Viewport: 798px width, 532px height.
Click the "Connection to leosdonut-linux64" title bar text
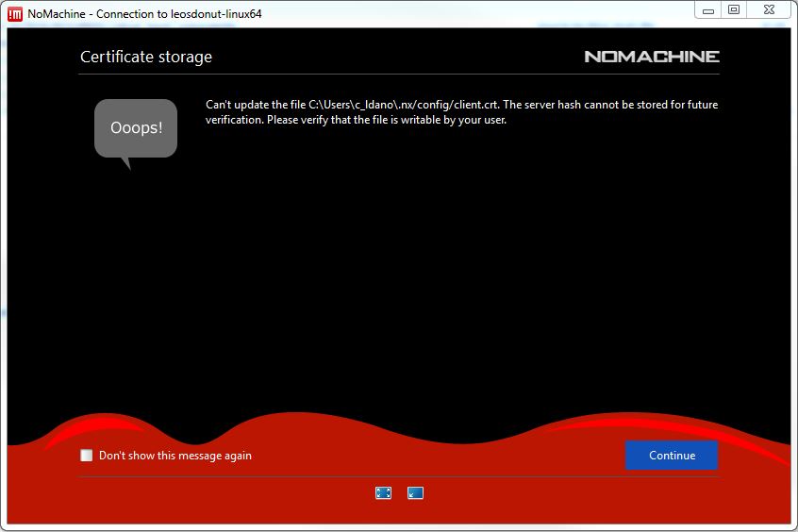[178, 14]
